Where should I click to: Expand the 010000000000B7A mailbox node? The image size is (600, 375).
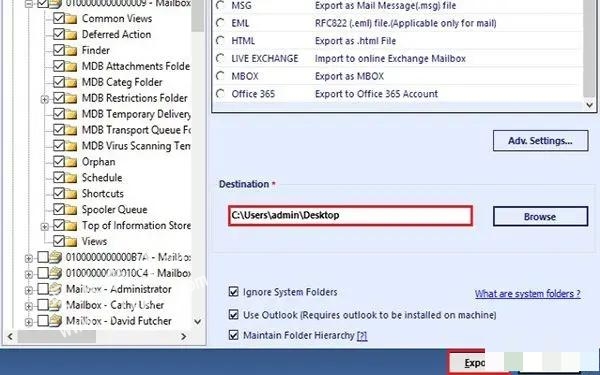click(x=29, y=258)
